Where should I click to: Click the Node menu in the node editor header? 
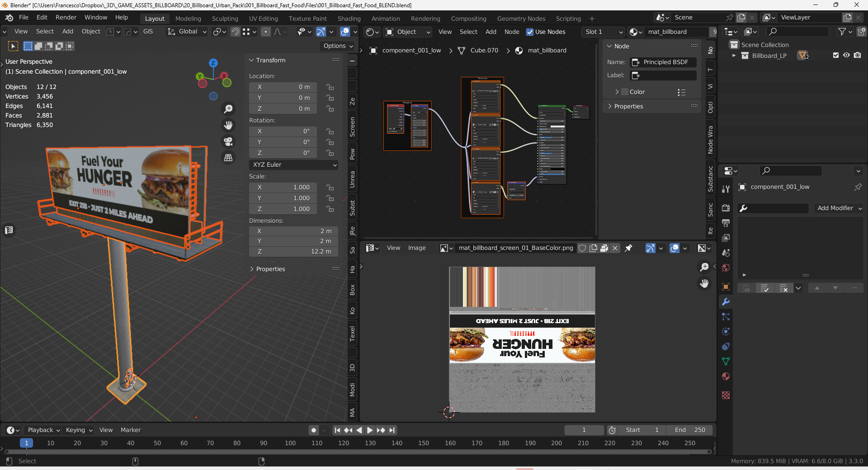click(x=512, y=32)
